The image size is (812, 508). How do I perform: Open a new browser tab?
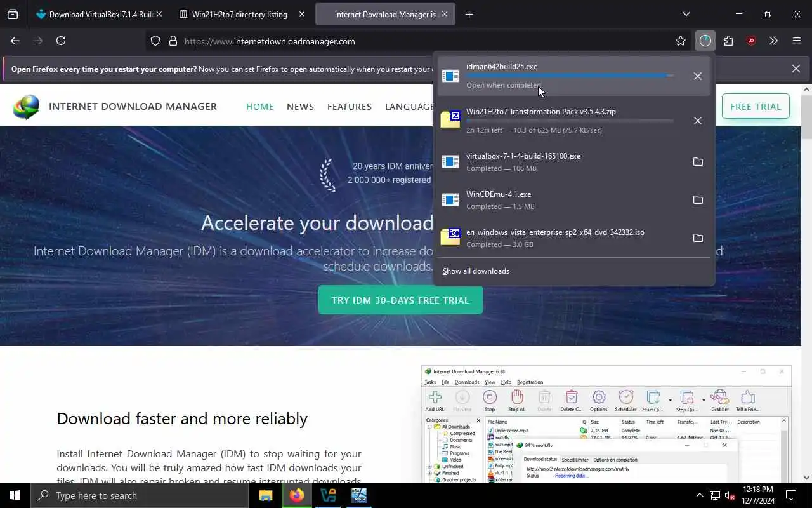pyautogui.click(x=469, y=14)
